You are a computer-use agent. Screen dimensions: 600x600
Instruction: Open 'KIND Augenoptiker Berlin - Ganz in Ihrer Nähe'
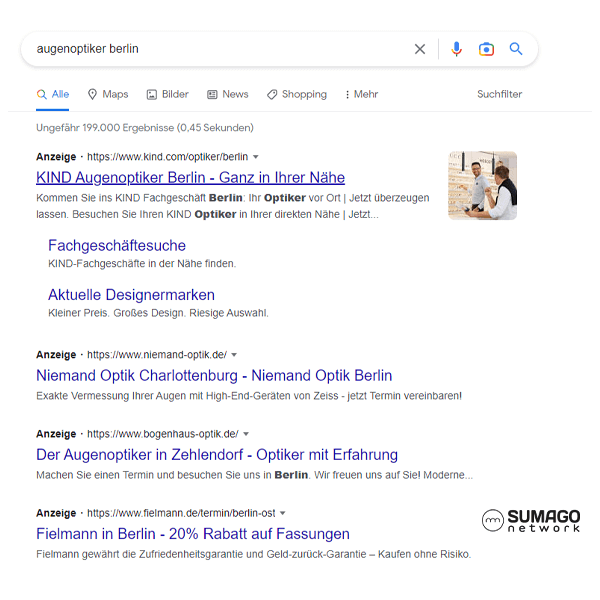pos(191,178)
